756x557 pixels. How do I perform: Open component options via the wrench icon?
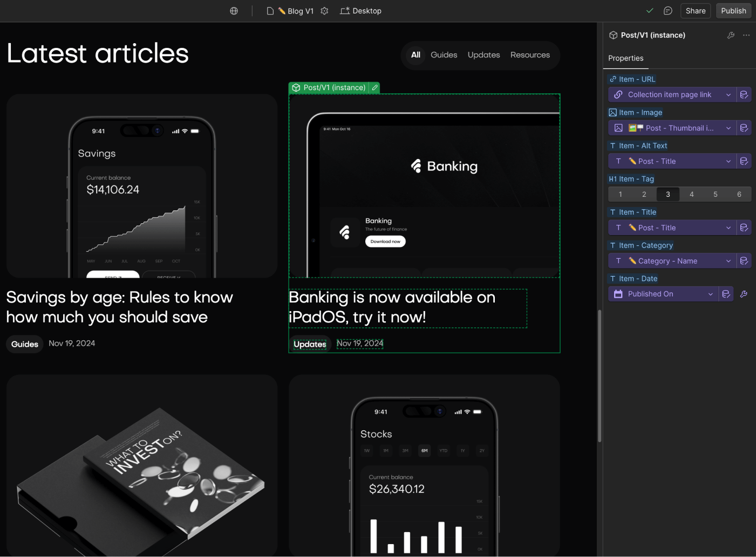click(x=731, y=35)
